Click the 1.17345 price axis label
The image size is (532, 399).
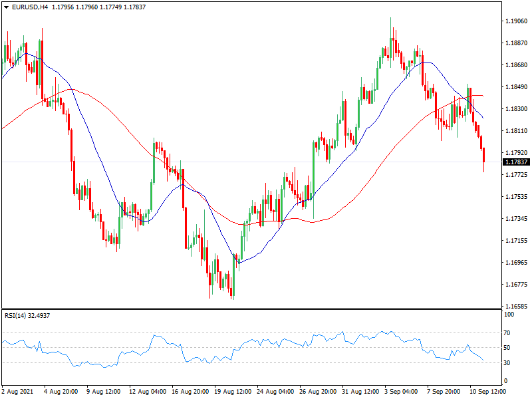coord(516,219)
